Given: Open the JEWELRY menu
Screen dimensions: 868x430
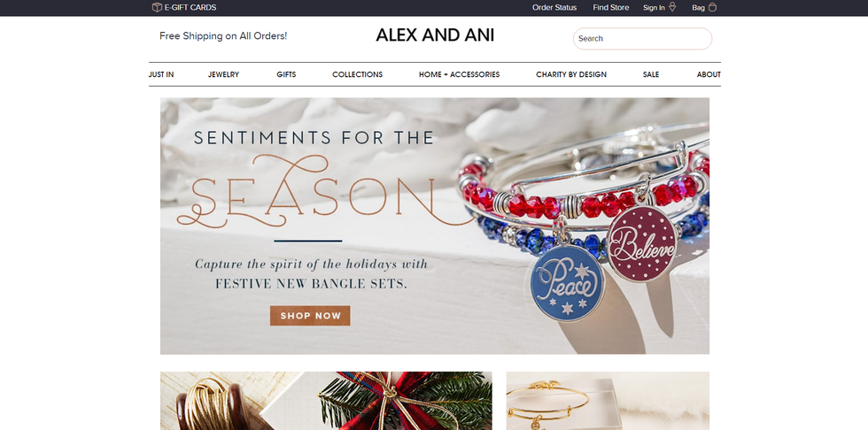Looking at the screenshot, I should click(x=223, y=74).
